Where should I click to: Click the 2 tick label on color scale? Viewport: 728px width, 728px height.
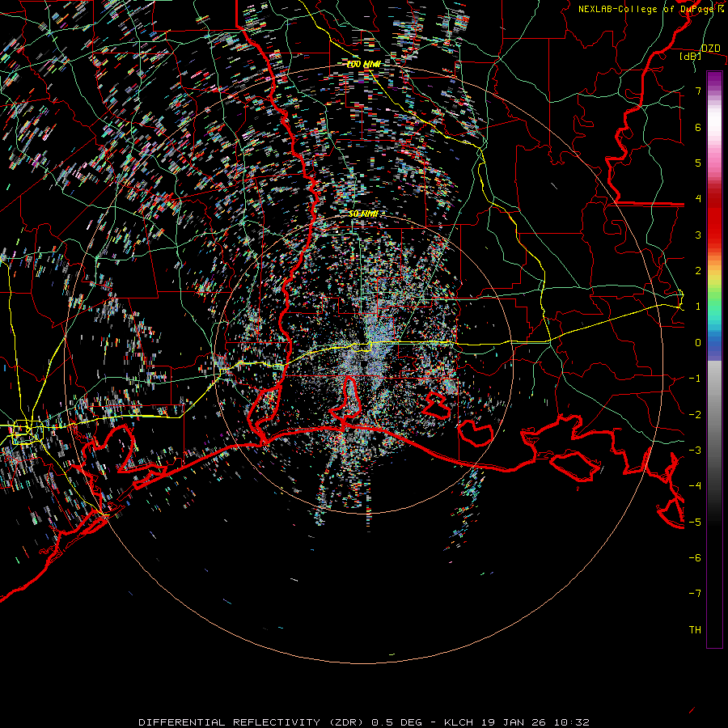point(698,271)
